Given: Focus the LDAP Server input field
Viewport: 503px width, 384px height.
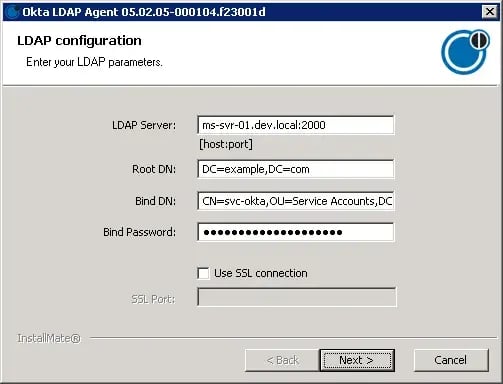Looking at the screenshot, I should (x=296, y=125).
